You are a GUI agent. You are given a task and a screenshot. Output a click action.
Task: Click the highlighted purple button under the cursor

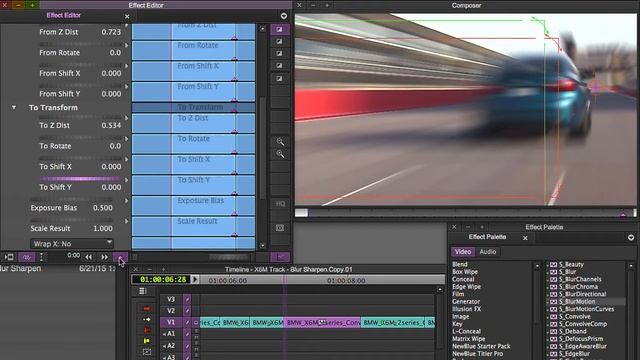click(120, 257)
